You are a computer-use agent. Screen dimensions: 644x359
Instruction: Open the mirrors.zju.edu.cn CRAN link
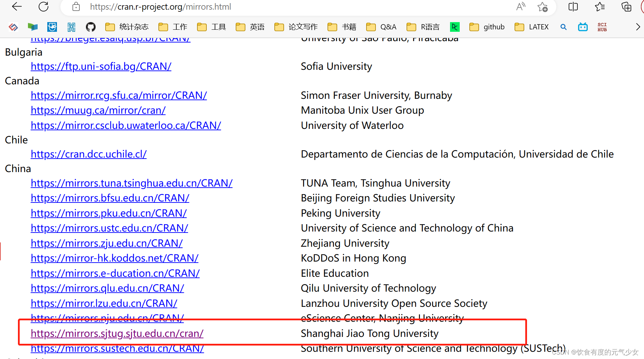coord(107,243)
